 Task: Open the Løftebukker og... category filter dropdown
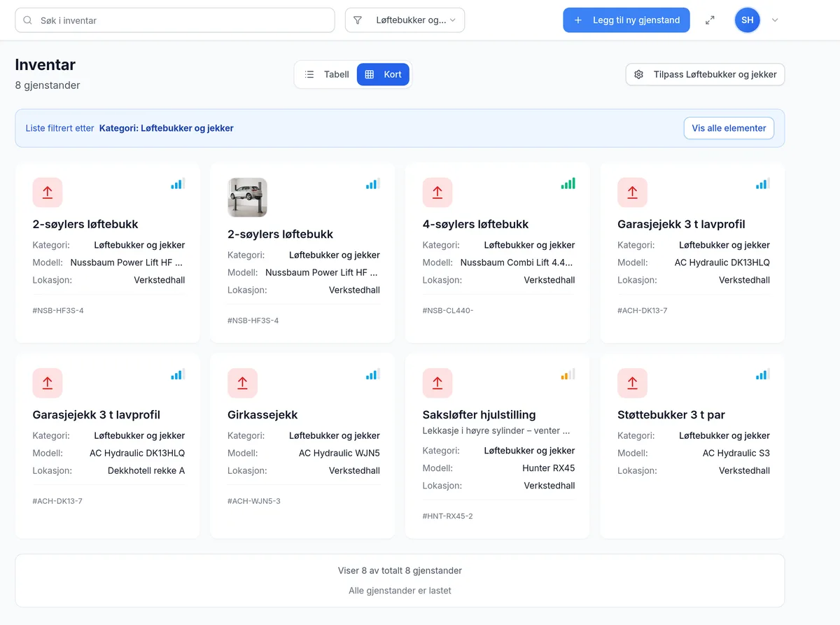(x=405, y=20)
